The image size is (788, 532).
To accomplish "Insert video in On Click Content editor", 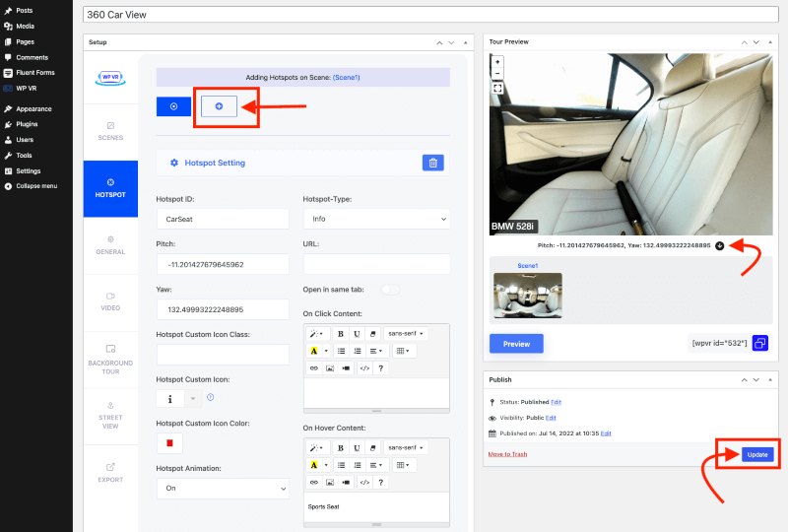I will (x=347, y=368).
